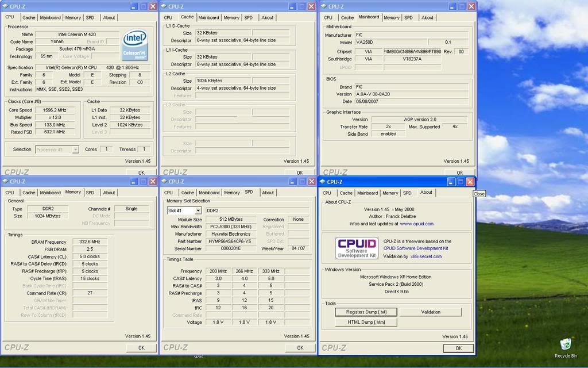
Task: Switch to Cache tab in CPU window
Action: click(29, 18)
